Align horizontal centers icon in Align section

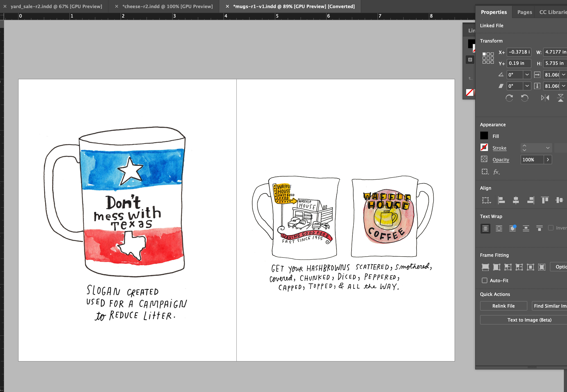pyautogui.click(x=516, y=200)
